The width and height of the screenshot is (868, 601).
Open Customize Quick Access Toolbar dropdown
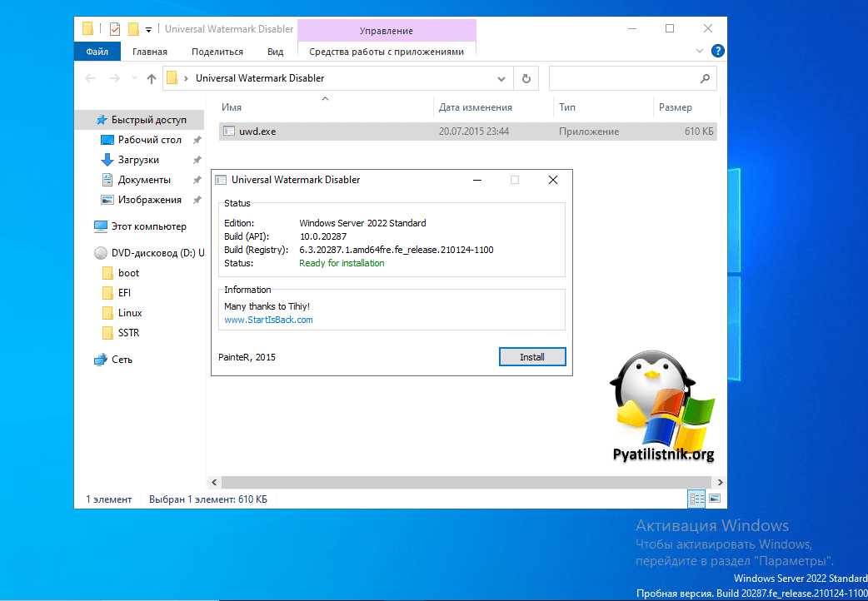coord(148,29)
